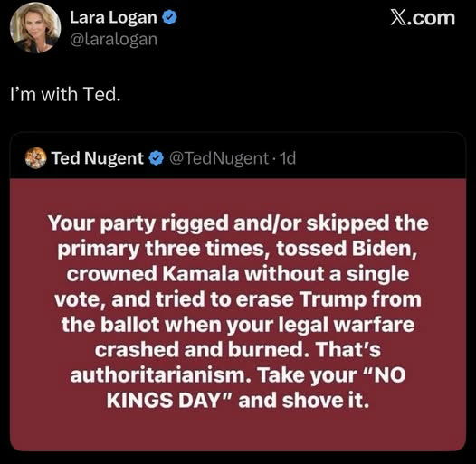Click the X.com logo watermark
The image size is (476, 464).
pyautogui.click(x=423, y=18)
